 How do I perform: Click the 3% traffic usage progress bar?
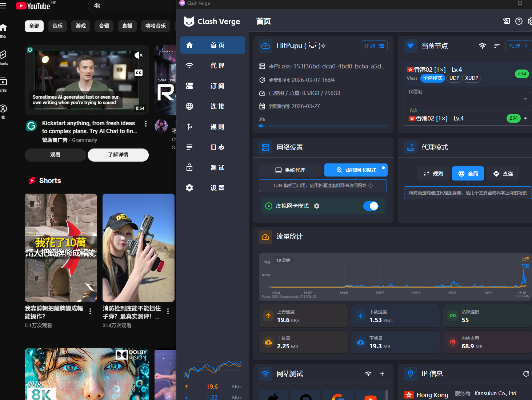pos(323,126)
